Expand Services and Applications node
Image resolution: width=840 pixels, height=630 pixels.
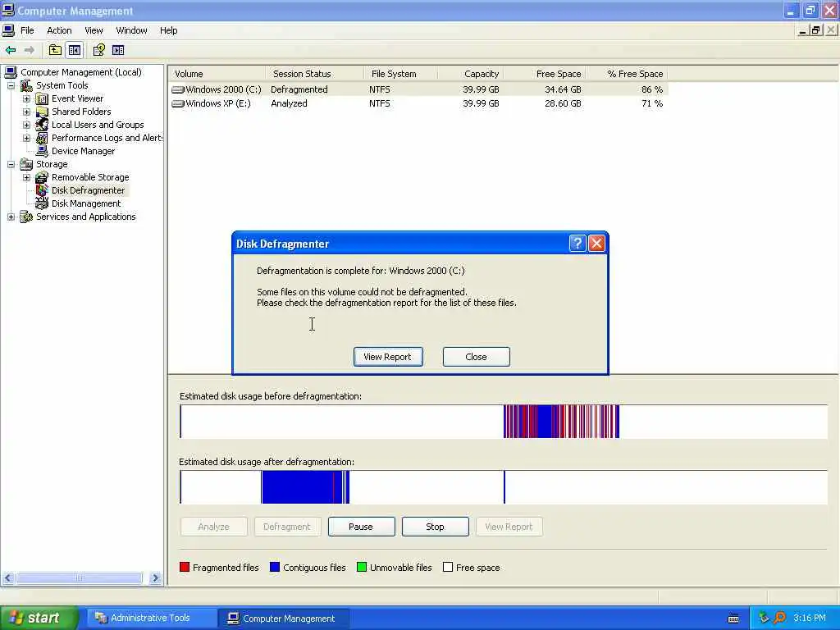[11, 217]
